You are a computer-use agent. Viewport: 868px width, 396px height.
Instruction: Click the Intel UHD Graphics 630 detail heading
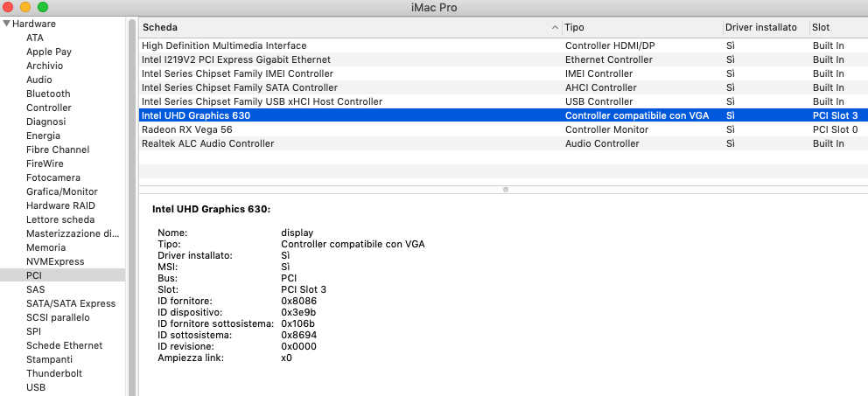[x=211, y=210]
